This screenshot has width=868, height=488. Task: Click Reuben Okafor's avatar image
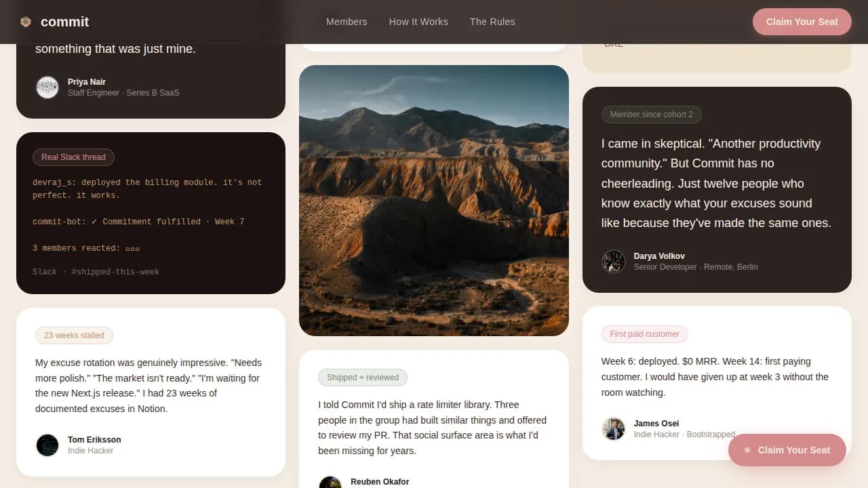click(330, 481)
